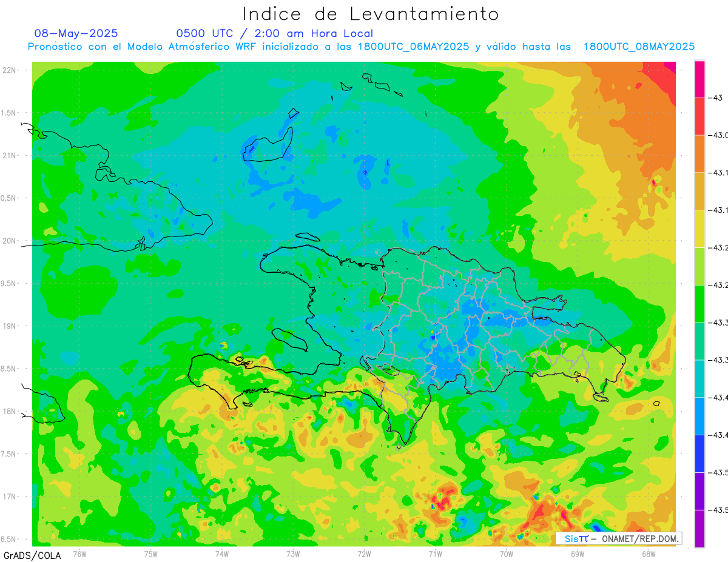Click the "72W" longitude label
Viewport: 728px width, 562px height.
pos(364,553)
